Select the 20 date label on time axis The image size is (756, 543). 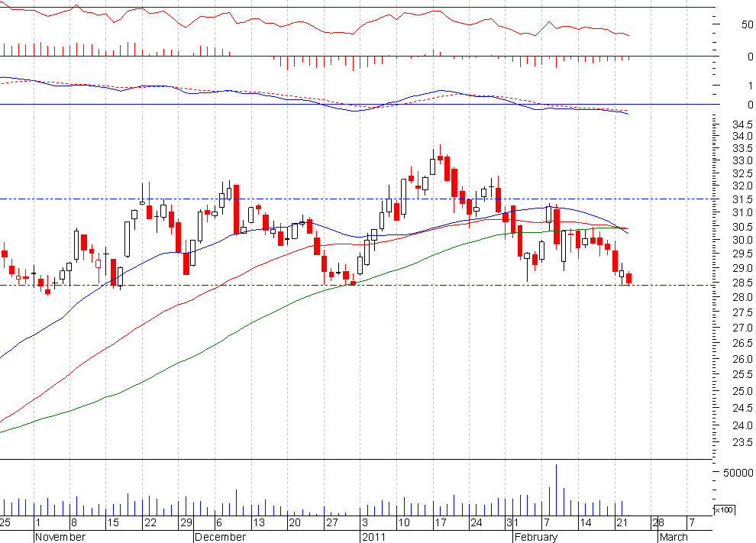click(295, 522)
